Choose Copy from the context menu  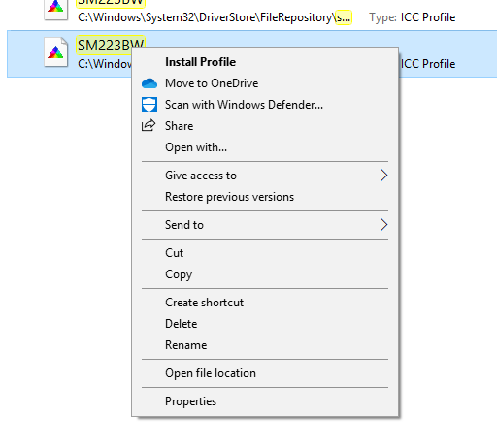click(179, 274)
